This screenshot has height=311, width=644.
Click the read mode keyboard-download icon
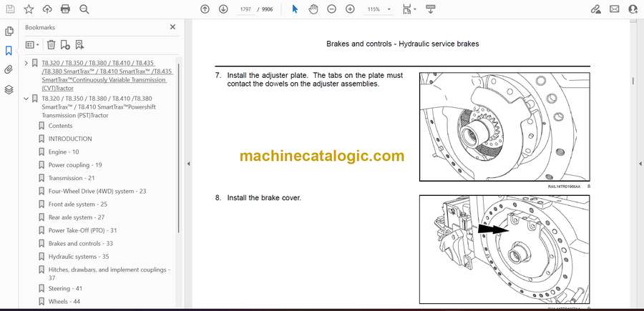click(430, 9)
